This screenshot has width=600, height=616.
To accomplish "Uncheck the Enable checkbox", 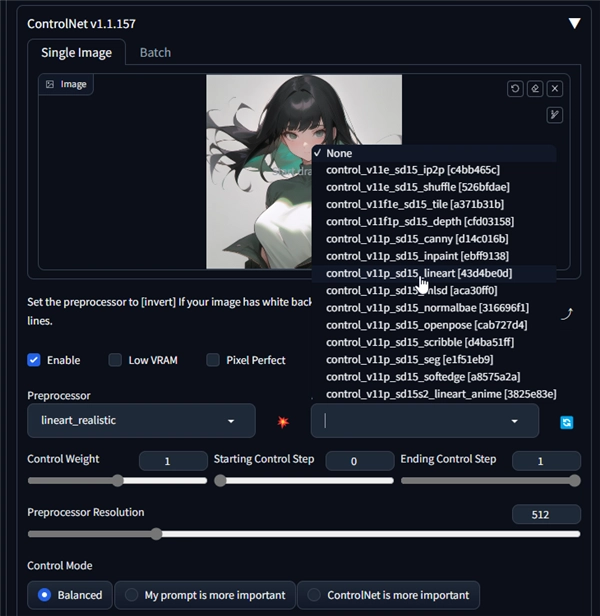I will coord(34,360).
